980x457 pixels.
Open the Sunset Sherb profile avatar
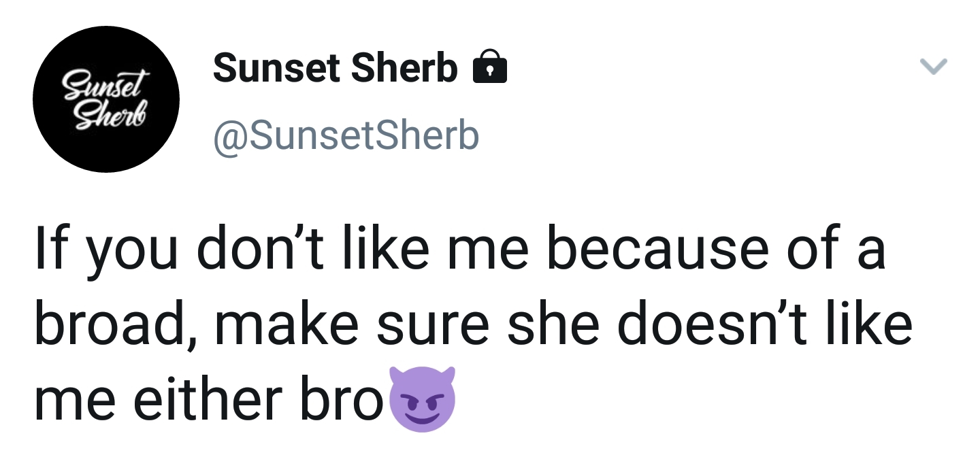[x=106, y=99]
